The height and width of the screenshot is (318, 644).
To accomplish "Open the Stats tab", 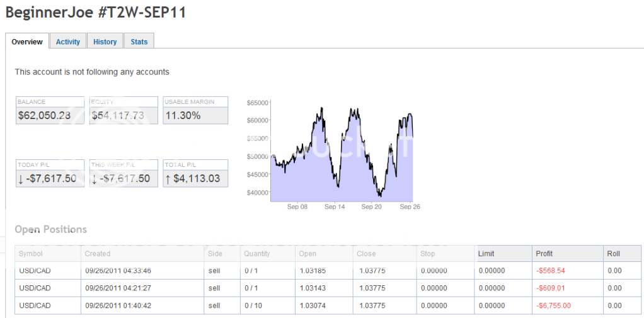I will pos(139,42).
